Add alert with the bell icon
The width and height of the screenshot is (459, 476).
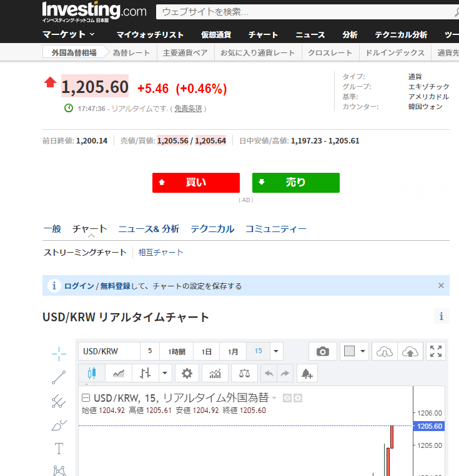click(307, 374)
